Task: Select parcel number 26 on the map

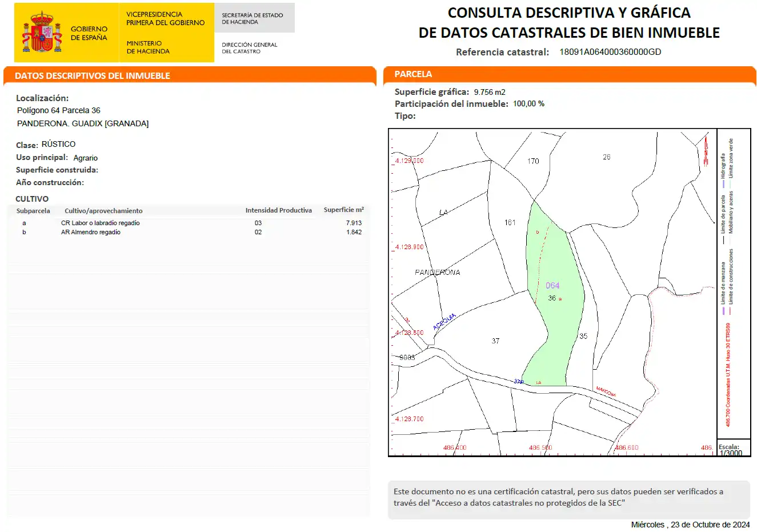Action: point(607,157)
